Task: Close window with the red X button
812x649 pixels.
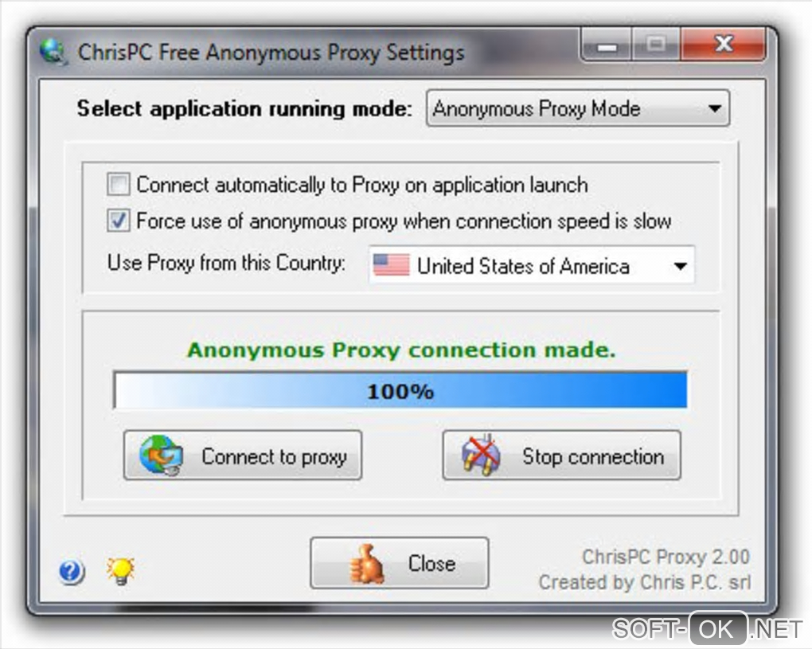Action: point(724,45)
